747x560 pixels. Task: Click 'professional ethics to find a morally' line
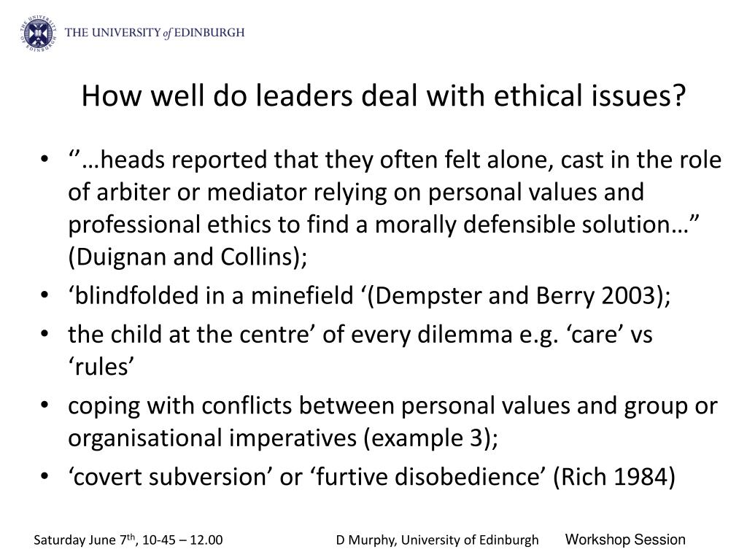tap(384, 225)
